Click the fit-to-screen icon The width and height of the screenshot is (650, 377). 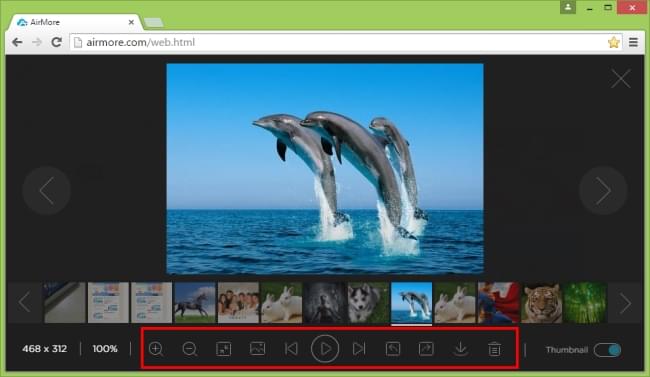point(223,349)
